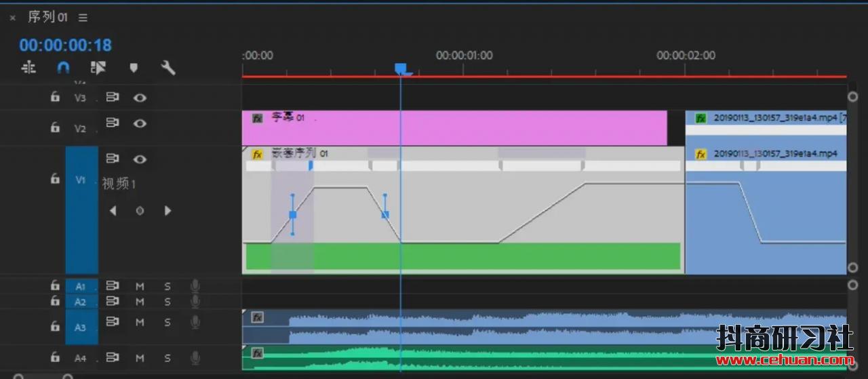
Task: Toggle V2 track visibility eye
Action: pyautogui.click(x=140, y=123)
